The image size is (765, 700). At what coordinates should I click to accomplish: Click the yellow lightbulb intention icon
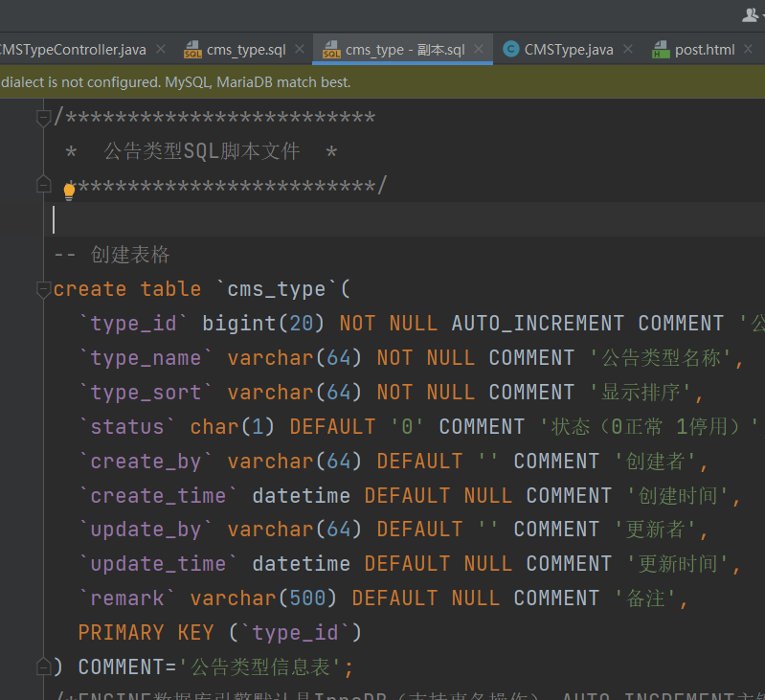point(69,192)
